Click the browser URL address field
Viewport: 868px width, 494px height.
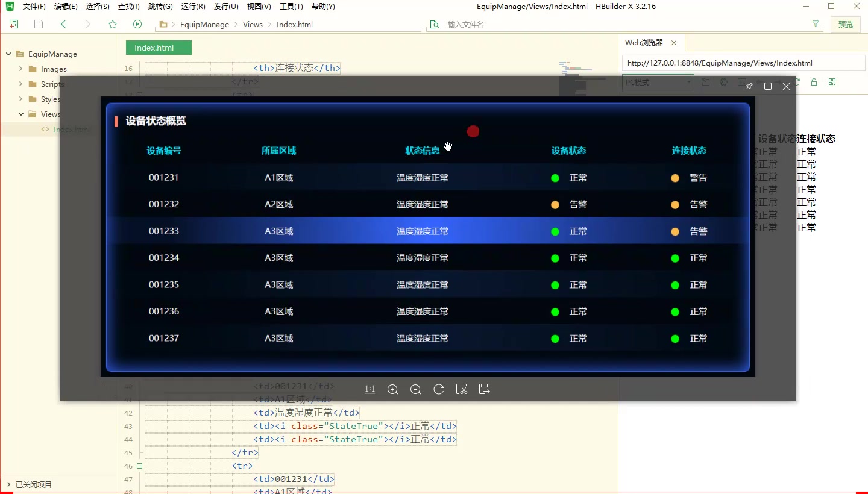tap(743, 63)
